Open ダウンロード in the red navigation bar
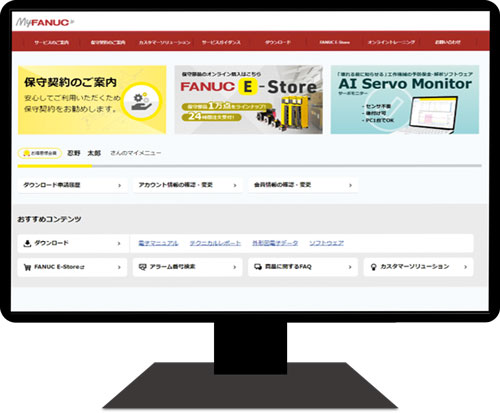This screenshot has width=500, height=413. (278, 42)
